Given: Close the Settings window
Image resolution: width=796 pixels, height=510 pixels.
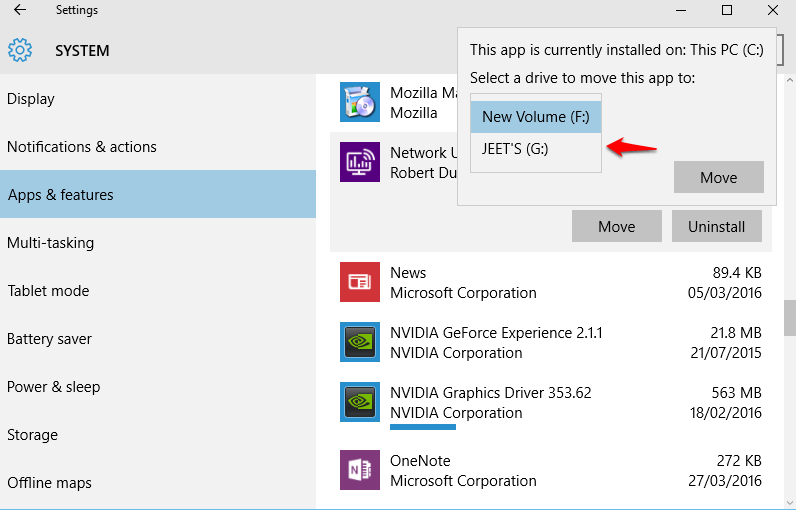Looking at the screenshot, I should 773,10.
